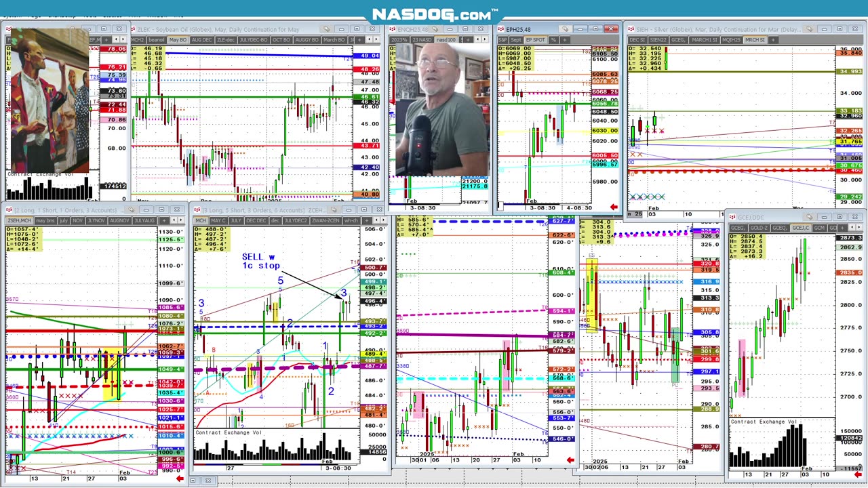Switch to the nasd100 tab
Viewport: 868px width, 488px height.
point(446,40)
